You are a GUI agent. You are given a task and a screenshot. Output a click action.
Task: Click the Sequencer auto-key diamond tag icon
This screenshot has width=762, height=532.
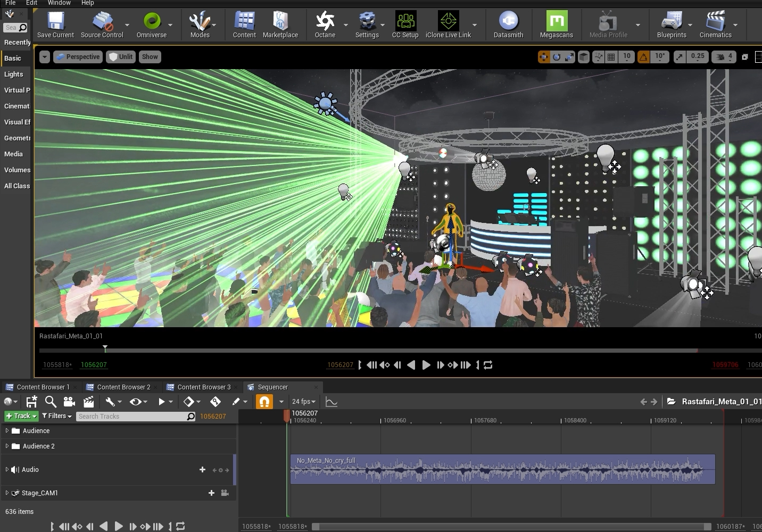coord(216,402)
